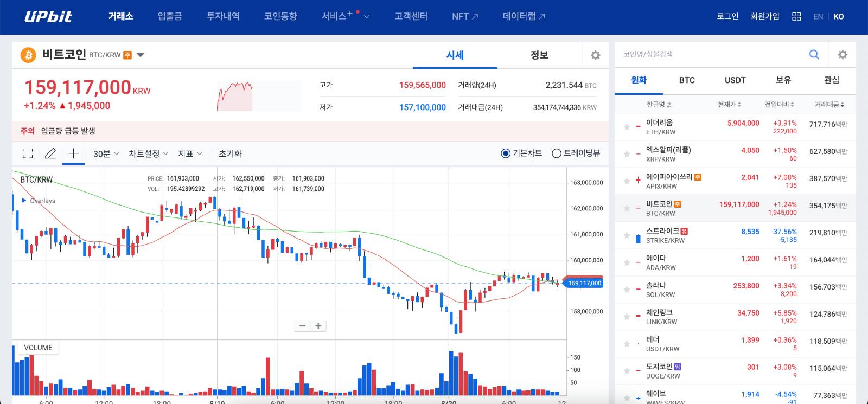Favorite 스트라이크 with star icon
Image resolution: width=868 pixels, height=404 pixels.
pos(627,235)
